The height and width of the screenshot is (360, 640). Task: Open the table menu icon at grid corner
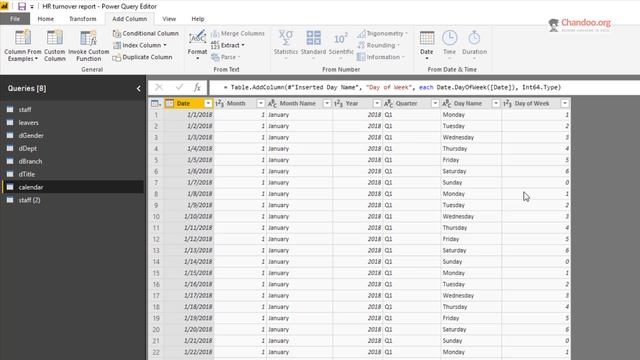(x=156, y=104)
